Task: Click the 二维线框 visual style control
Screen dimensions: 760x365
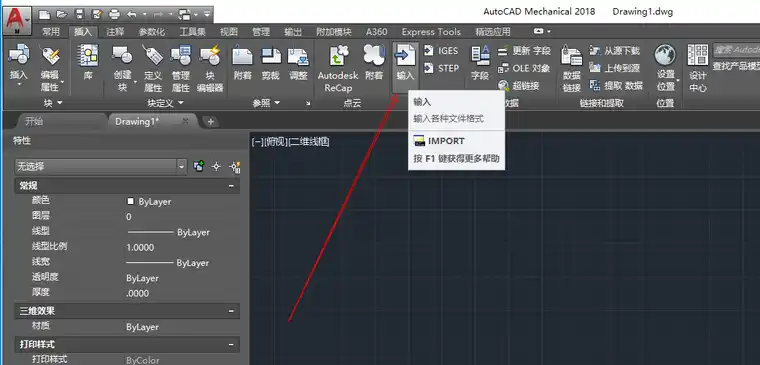Action: tap(309, 142)
